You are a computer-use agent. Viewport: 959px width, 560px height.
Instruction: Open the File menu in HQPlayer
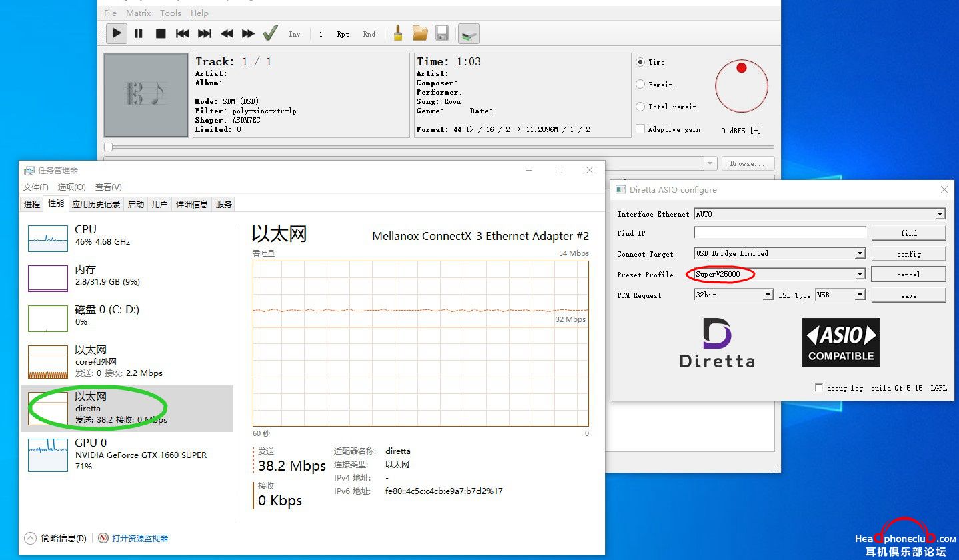(x=111, y=13)
